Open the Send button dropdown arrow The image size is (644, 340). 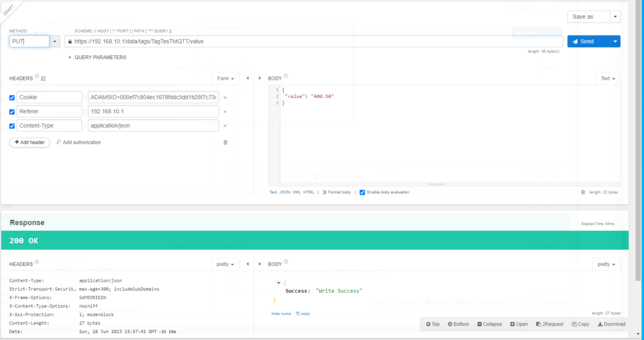coord(615,41)
